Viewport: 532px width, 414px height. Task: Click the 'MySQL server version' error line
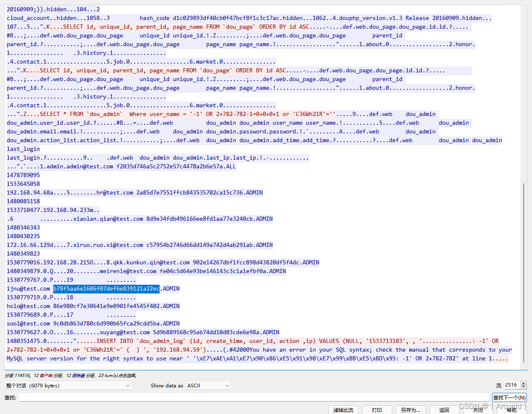click(x=40, y=358)
